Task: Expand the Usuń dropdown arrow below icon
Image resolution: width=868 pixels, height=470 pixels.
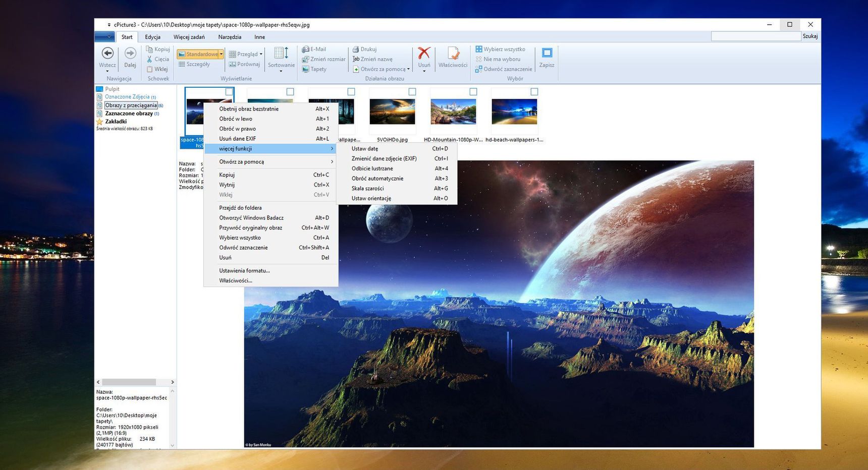Action: tap(424, 71)
